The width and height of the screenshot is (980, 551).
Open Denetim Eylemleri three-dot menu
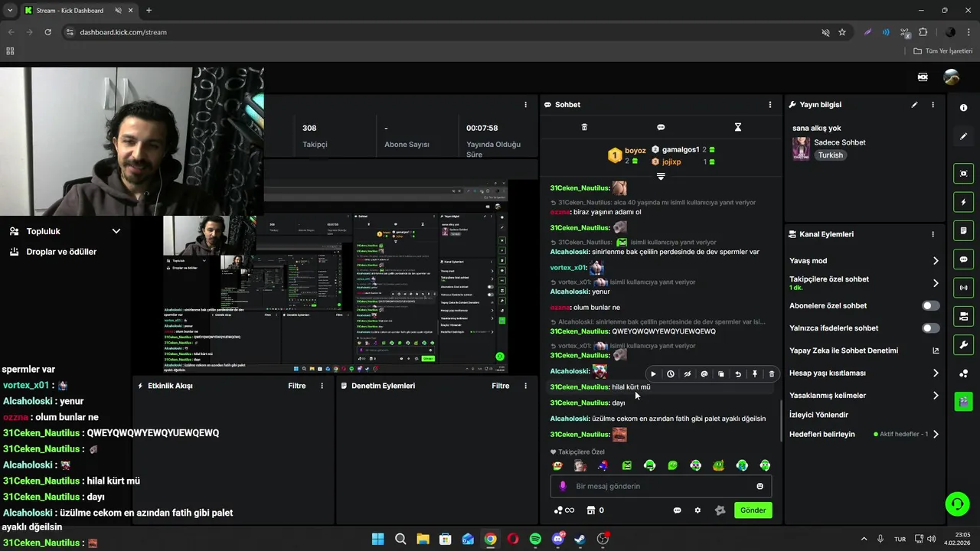525,386
